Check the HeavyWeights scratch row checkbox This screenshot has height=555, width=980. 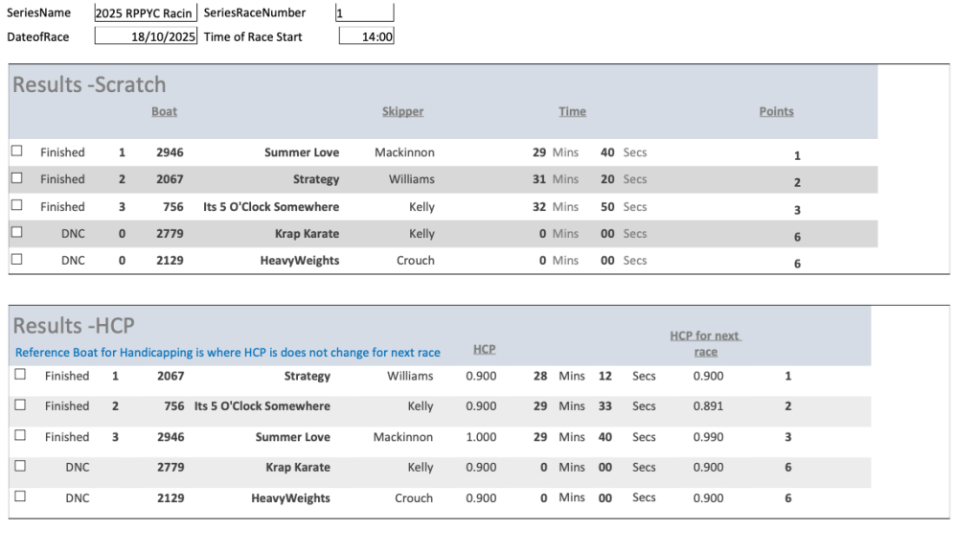16,259
